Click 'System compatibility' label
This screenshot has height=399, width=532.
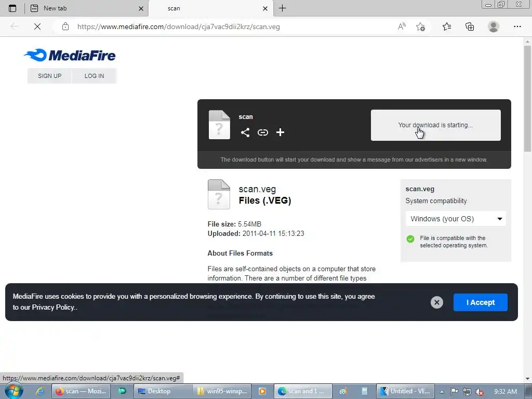click(x=436, y=201)
